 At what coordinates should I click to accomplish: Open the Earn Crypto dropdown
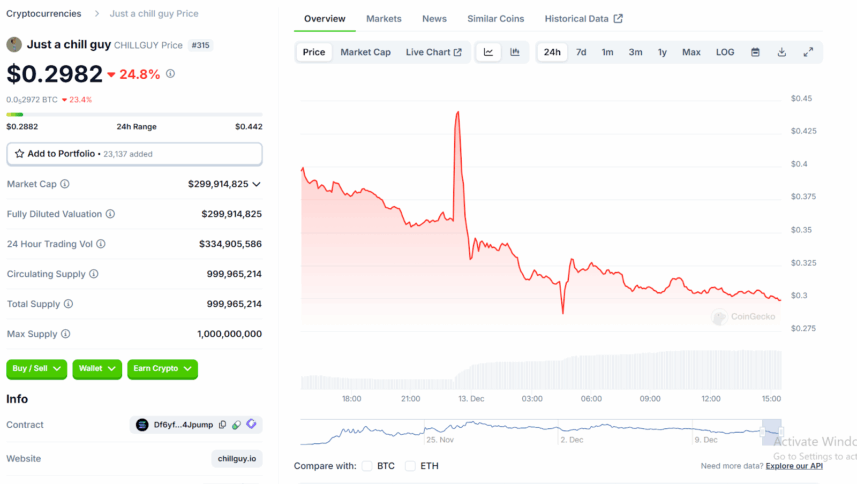pyautogui.click(x=162, y=369)
